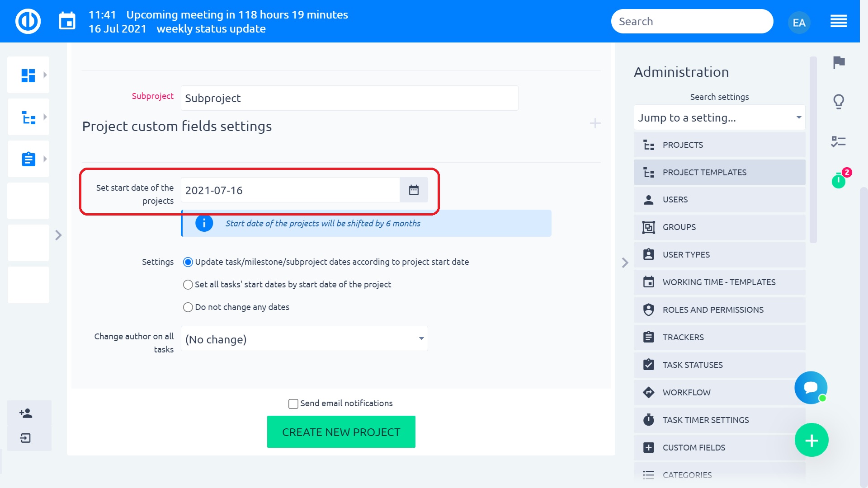This screenshot has width=868, height=488.
Task: Open the tasks clipboard sidebar icon
Action: click(28, 159)
